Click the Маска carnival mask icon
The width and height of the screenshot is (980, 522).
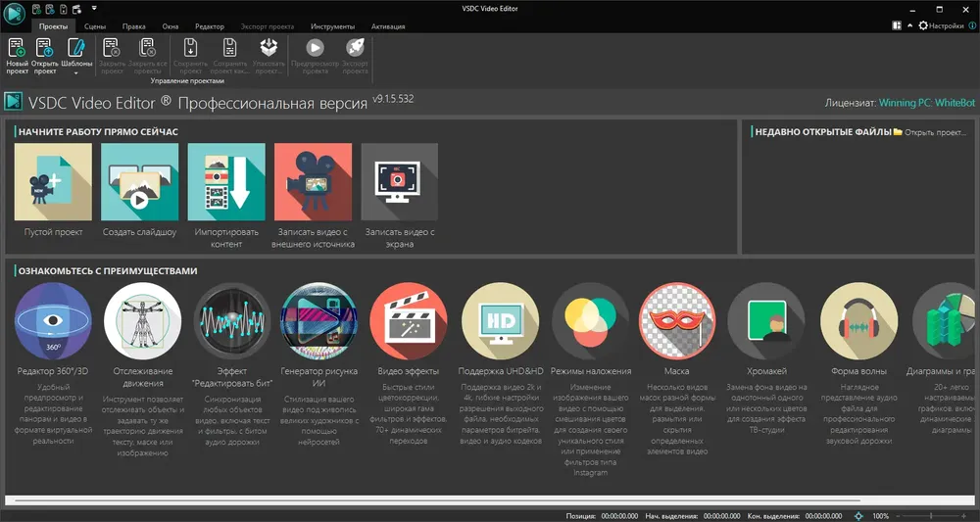tap(677, 321)
